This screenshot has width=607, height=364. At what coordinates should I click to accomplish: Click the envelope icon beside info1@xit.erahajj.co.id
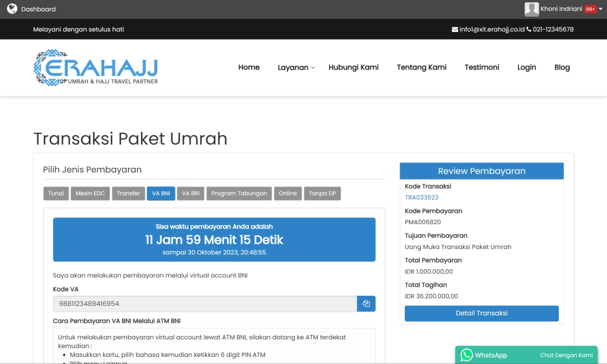(x=455, y=28)
